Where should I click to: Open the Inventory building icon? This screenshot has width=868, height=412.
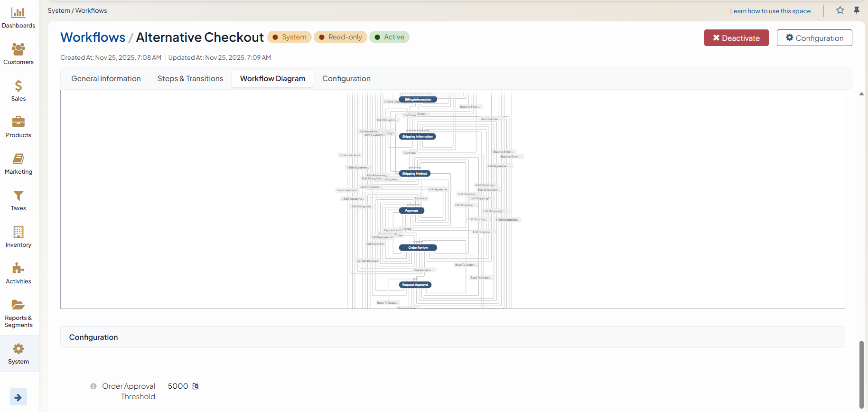tap(18, 232)
